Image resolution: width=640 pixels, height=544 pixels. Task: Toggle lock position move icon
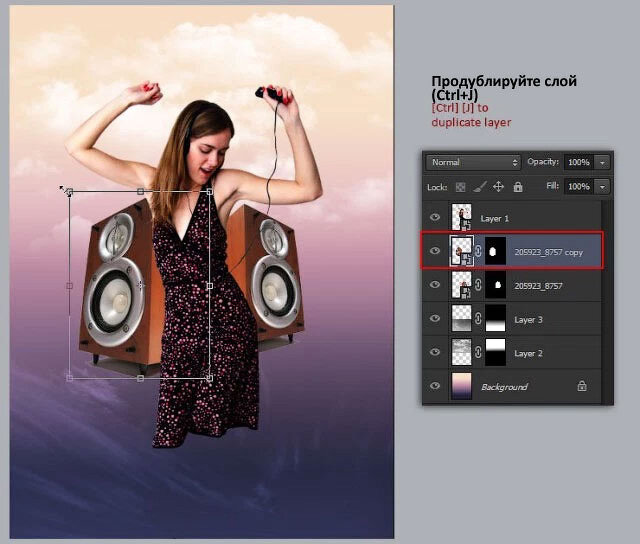click(498, 187)
